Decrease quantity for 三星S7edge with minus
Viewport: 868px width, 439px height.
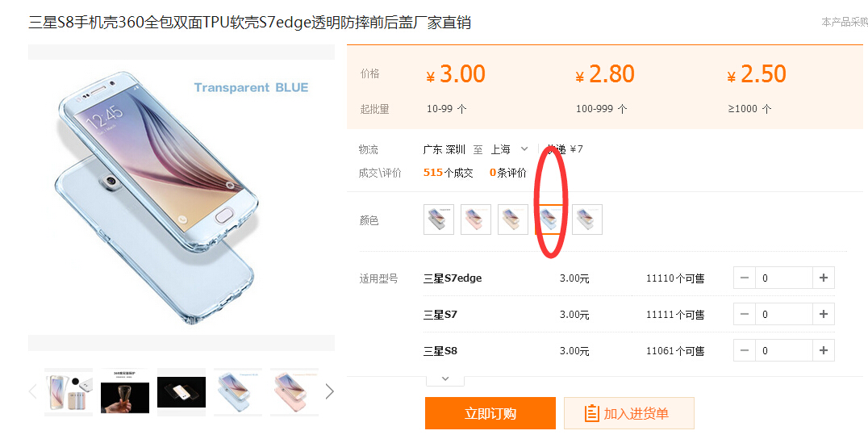point(745,278)
